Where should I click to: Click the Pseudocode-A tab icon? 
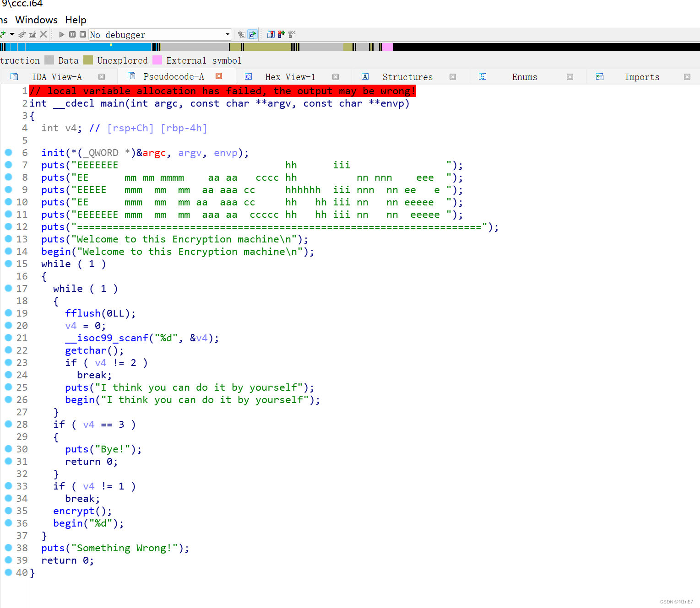131,75
